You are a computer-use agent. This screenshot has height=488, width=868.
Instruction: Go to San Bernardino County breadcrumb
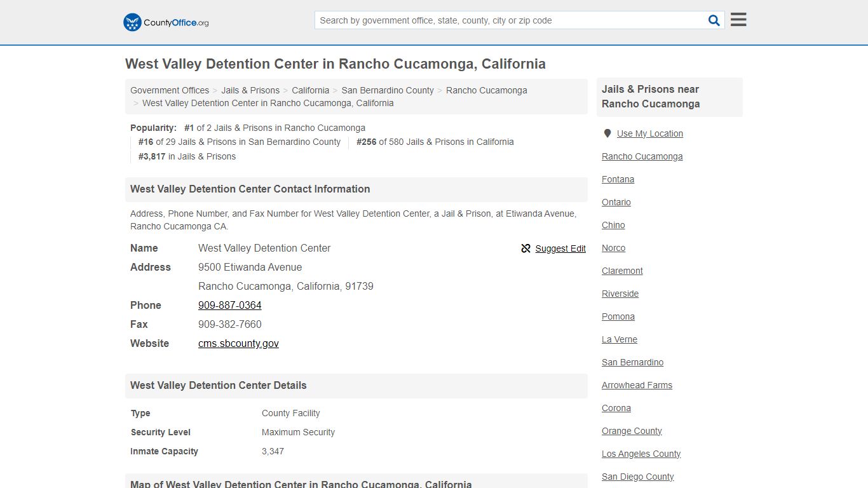[388, 90]
